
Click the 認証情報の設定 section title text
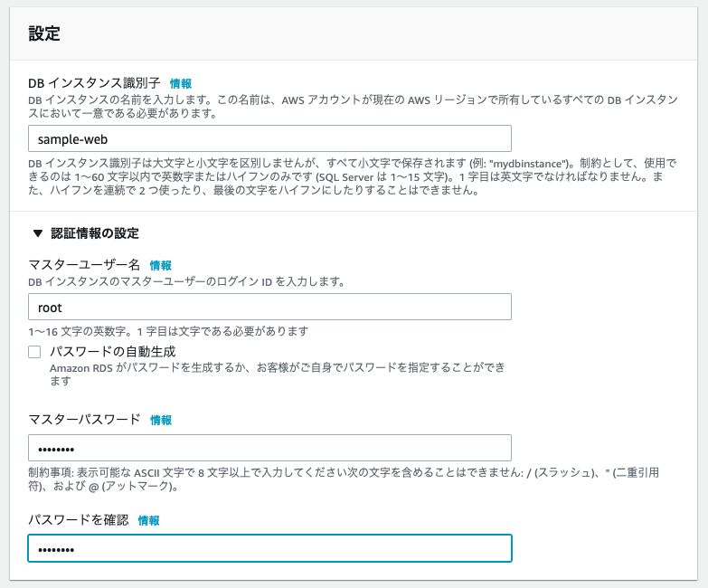click(x=94, y=233)
